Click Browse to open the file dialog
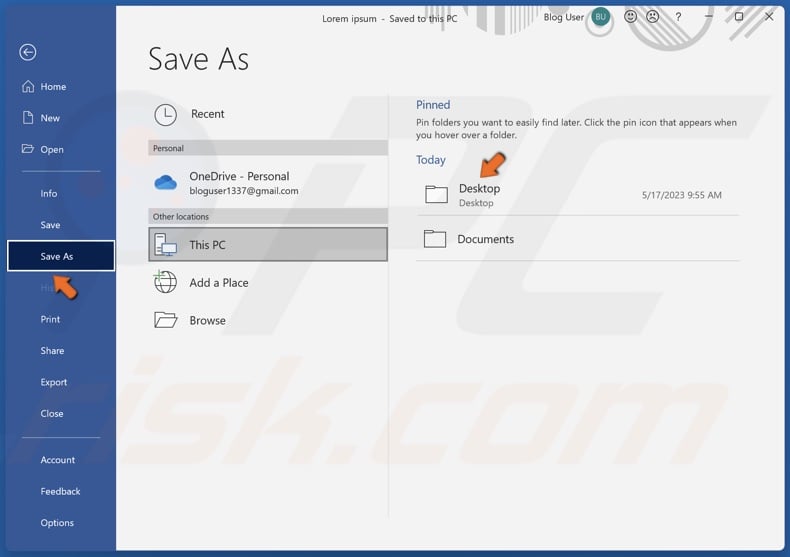790x557 pixels. pos(268,320)
